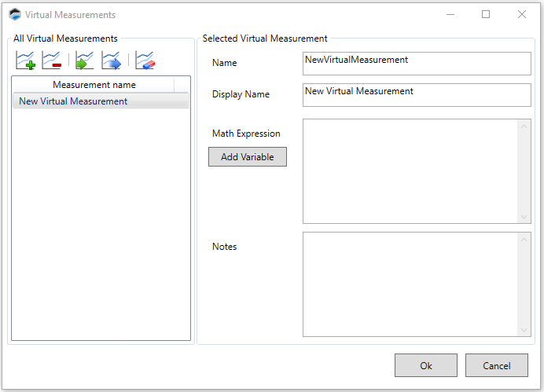The image size is (544, 392).
Task: Click the Virtual Measurements title bar app icon
Action: click(15, 14)
